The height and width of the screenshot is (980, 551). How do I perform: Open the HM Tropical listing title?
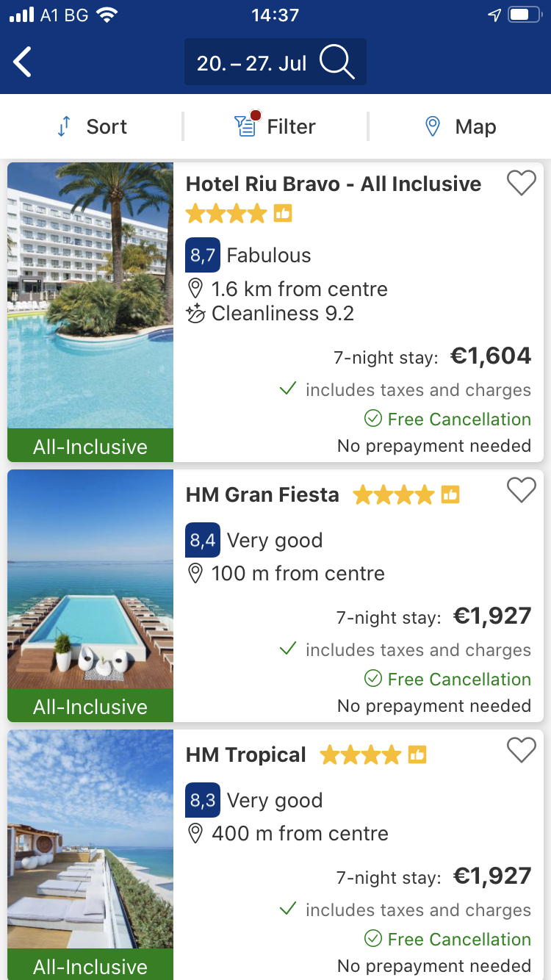point(246,755)
